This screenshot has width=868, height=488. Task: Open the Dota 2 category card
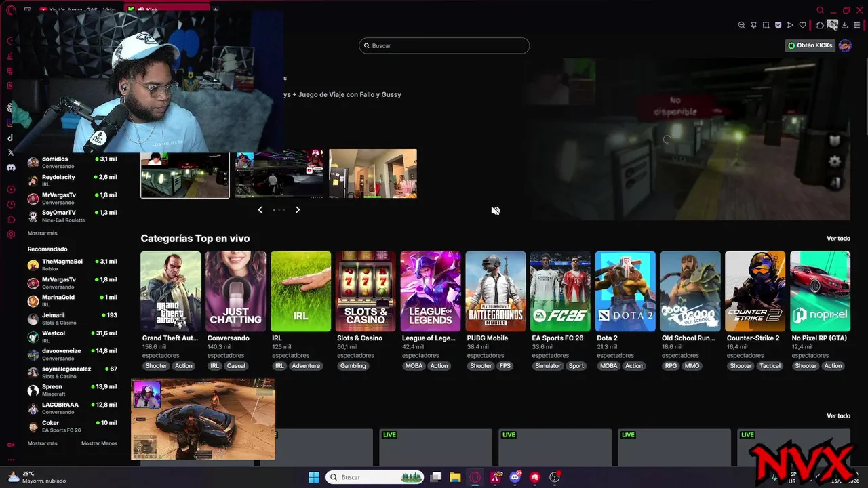625,291
